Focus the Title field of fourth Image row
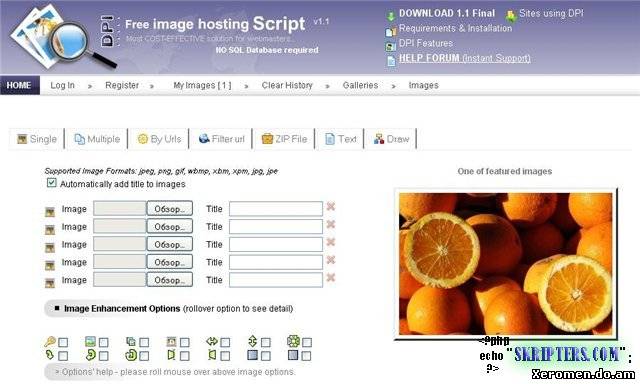Screen dimensions: 640x384 tap(276, 262)
